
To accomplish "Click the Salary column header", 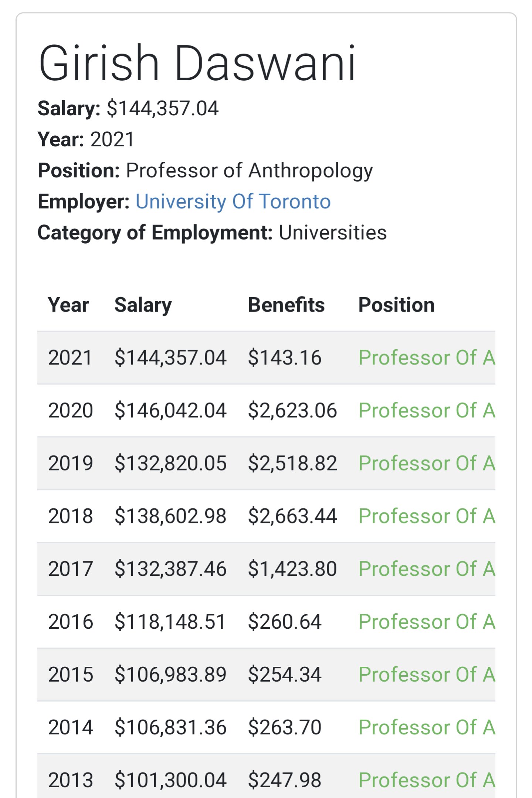I will click(x=143, y=305).
